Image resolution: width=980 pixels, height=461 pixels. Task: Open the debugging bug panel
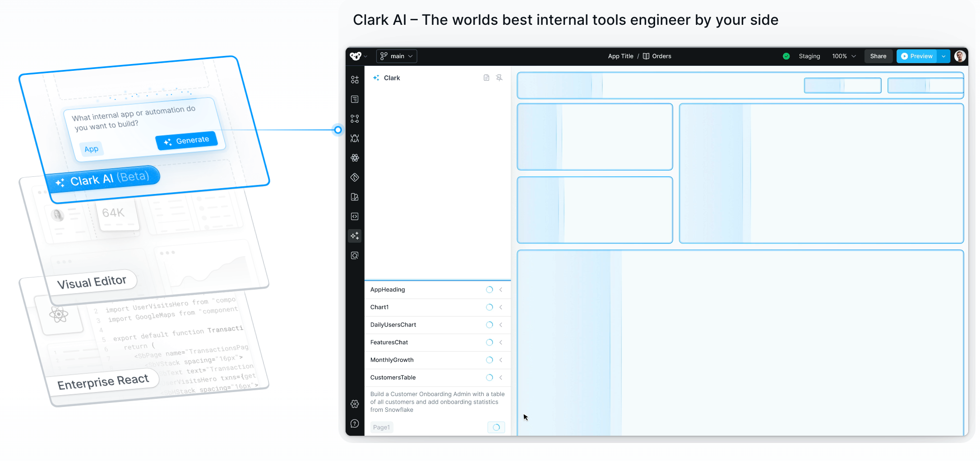pyautogui.click(x=355, y=138)
